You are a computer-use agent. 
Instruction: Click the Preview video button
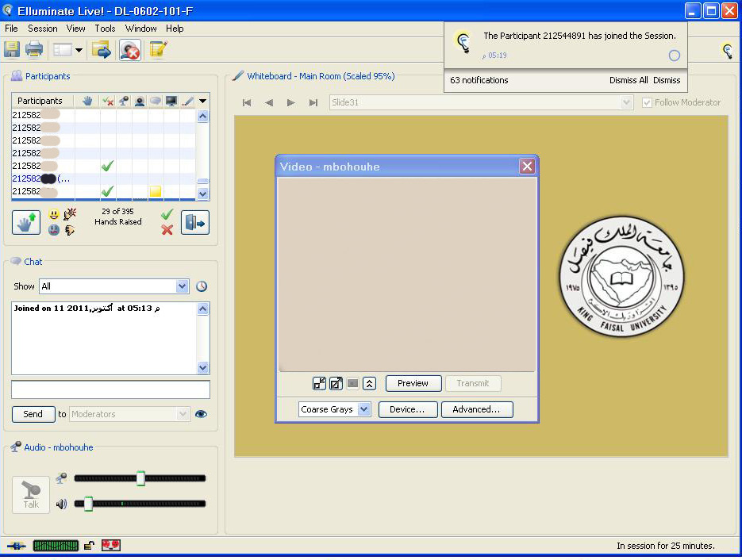(413, 383)
